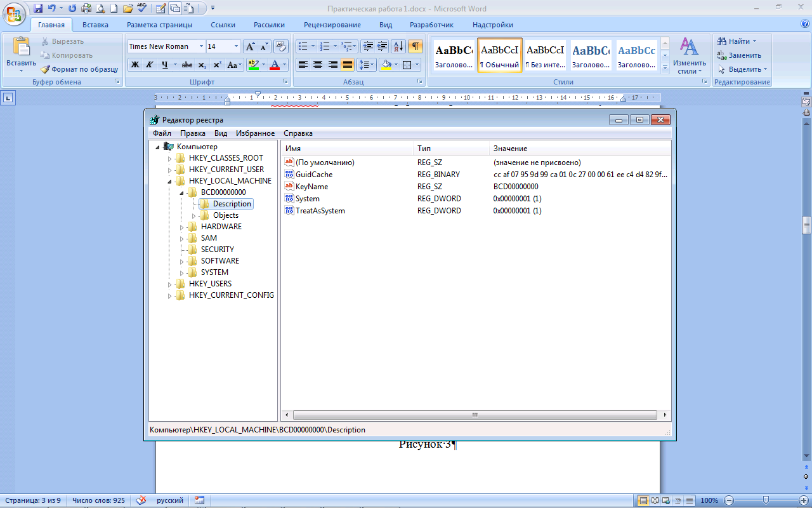This screenshot has width=812, height=508.
Task: Toggle justified alignment button
Action: [347, 65]
